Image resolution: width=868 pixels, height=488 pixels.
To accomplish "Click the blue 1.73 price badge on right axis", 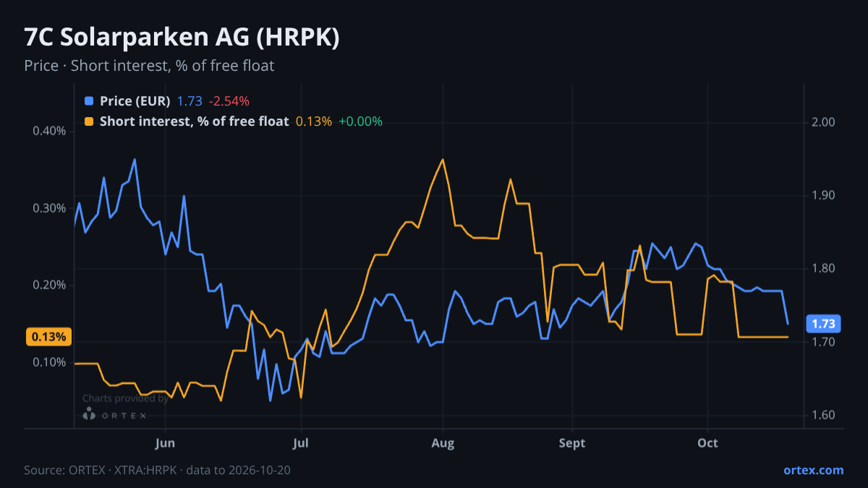I will tap(824, 323).
